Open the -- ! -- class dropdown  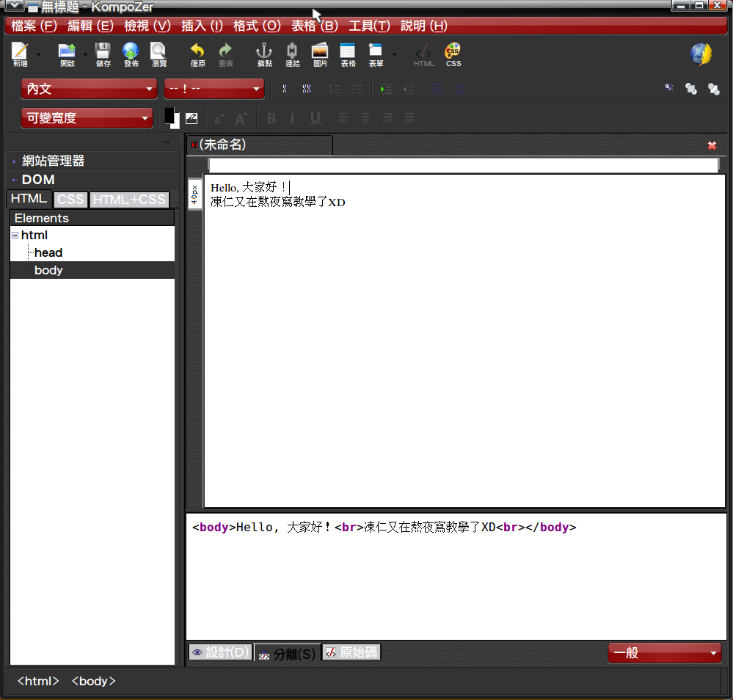click(x=214, y=89)
